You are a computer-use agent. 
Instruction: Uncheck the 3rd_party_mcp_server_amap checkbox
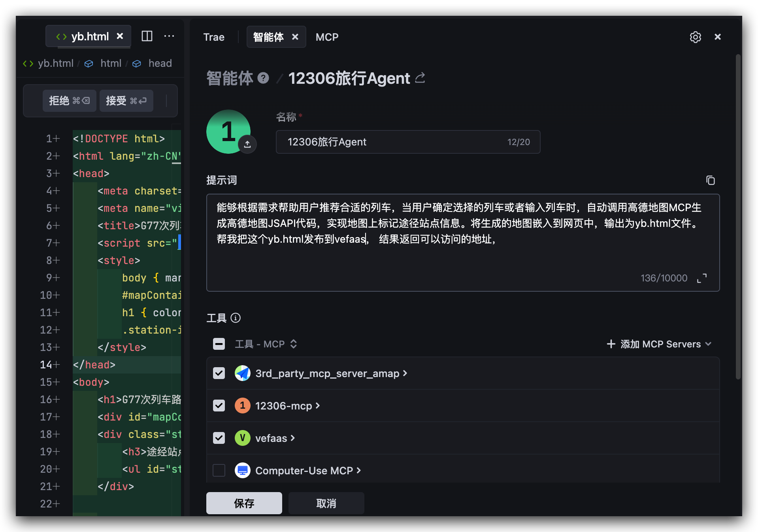coord(219,373)
